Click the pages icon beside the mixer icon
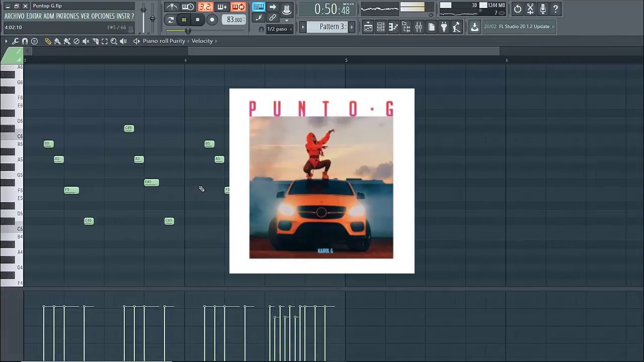The height and width of the screenshot is (362, 644). (431, 27)
